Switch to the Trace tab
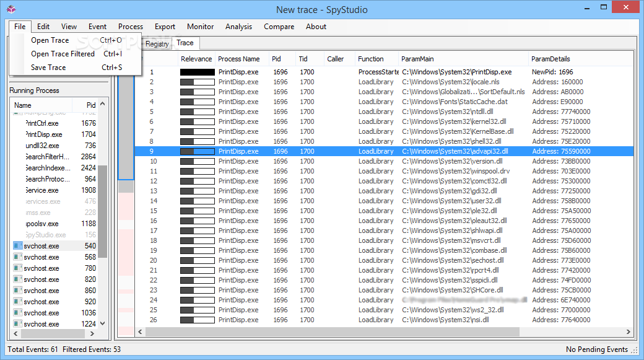 [185, 43]
